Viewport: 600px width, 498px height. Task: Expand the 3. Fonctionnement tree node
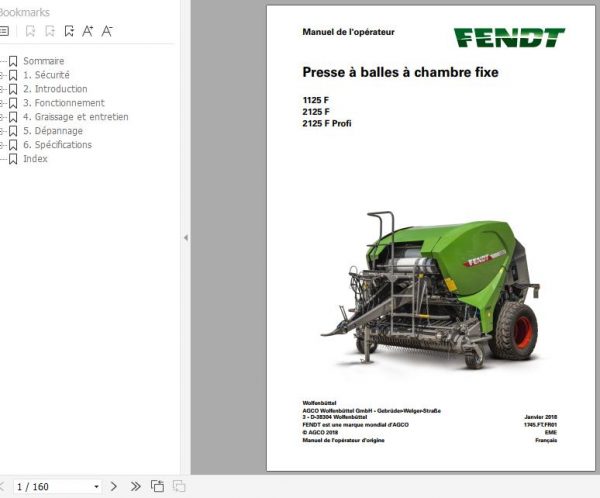[x=2, y=103]
